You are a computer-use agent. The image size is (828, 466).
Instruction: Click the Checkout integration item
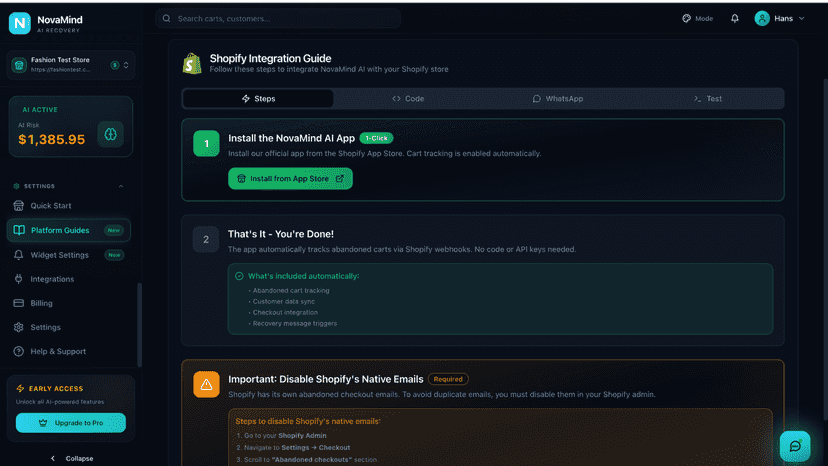283,312
